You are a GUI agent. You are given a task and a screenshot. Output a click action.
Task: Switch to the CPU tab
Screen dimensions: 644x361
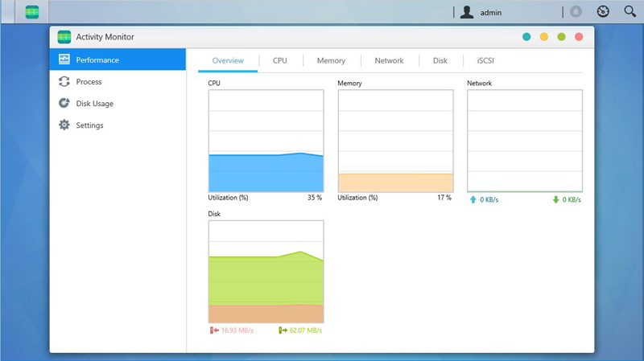279,60
